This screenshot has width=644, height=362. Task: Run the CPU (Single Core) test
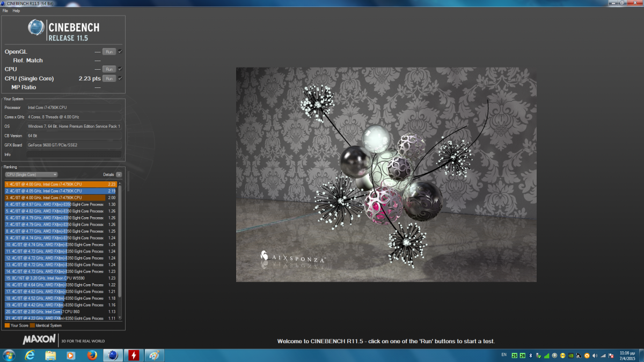[109, 78]
